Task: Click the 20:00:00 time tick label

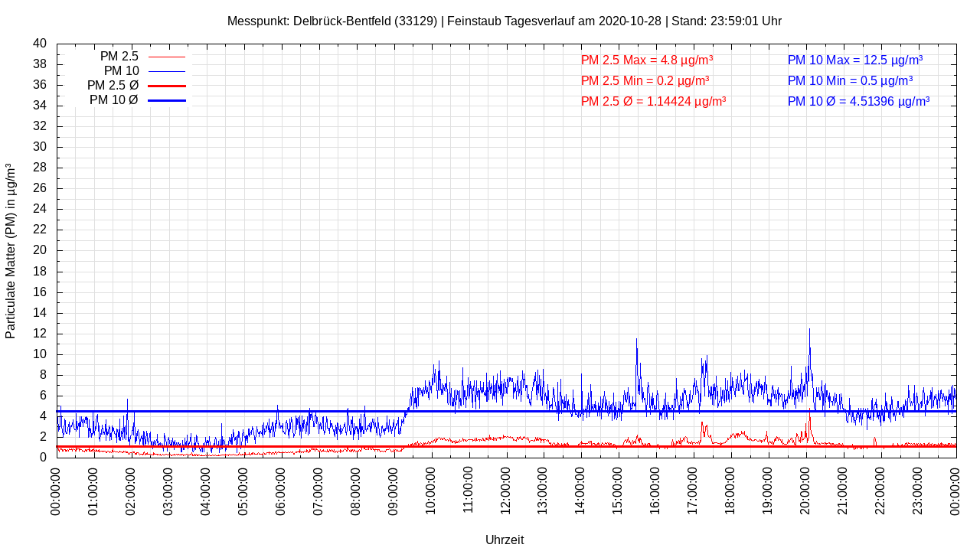Action: pos(805,490)
